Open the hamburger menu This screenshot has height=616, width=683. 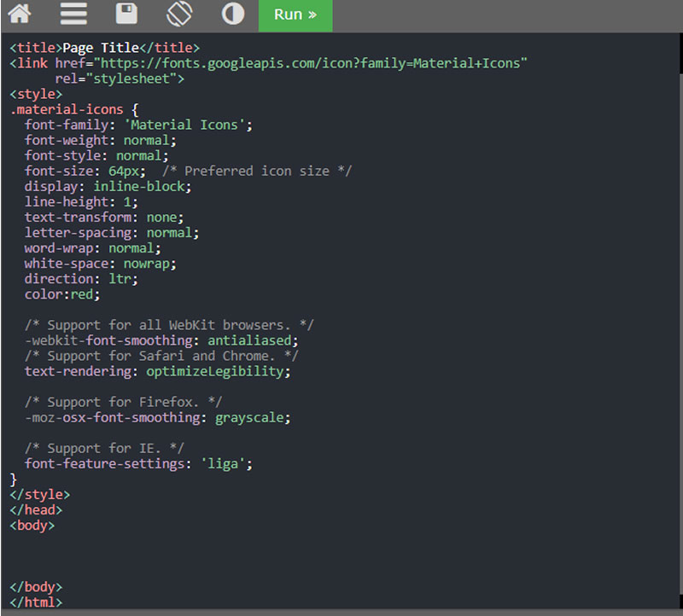[x=73, y=14]
